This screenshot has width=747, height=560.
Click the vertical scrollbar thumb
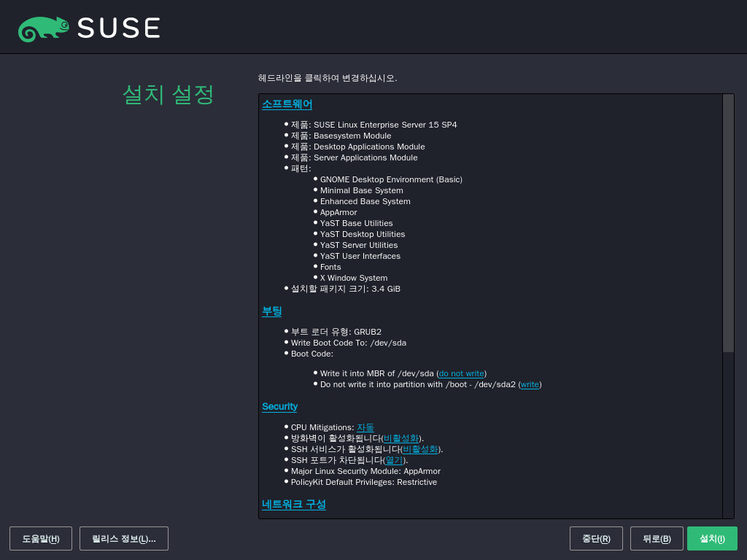(728, 222)
